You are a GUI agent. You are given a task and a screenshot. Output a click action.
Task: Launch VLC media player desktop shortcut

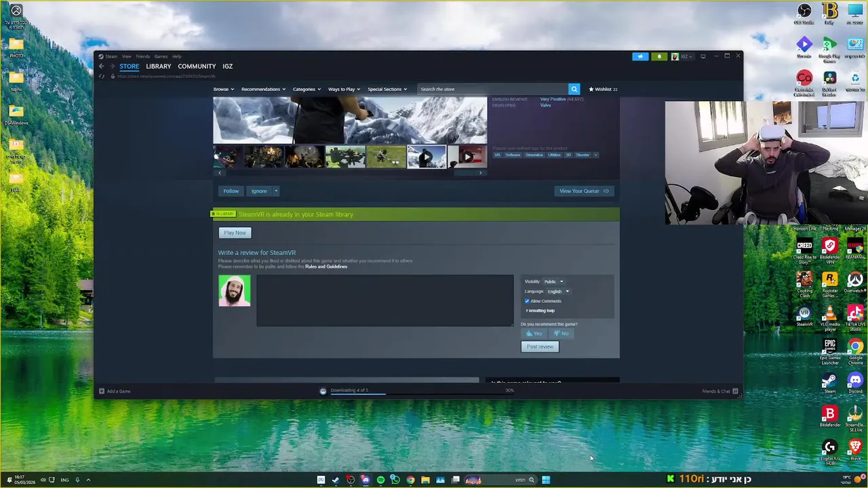click(x=829, y=318)
